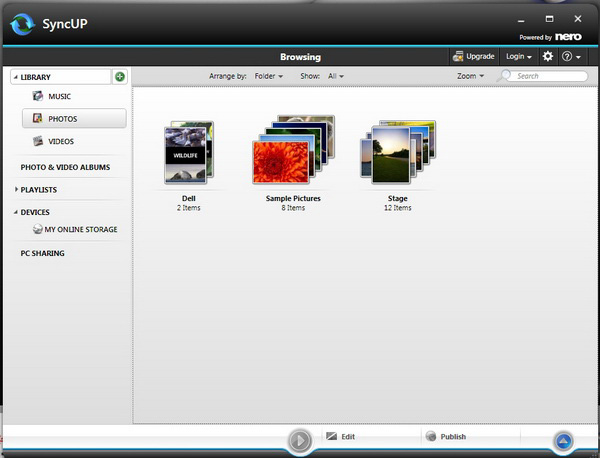Click the Edit button

340,437
